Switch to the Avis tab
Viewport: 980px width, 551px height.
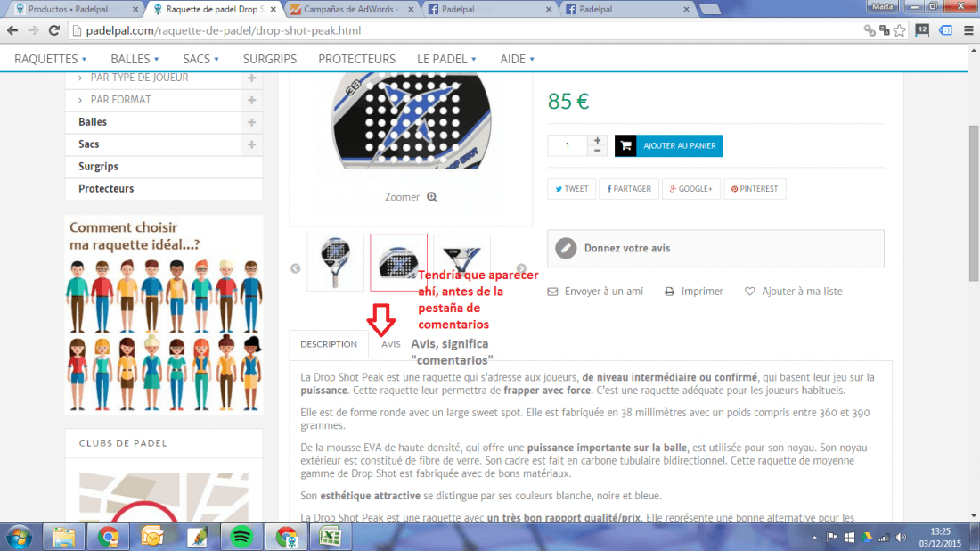390,345
